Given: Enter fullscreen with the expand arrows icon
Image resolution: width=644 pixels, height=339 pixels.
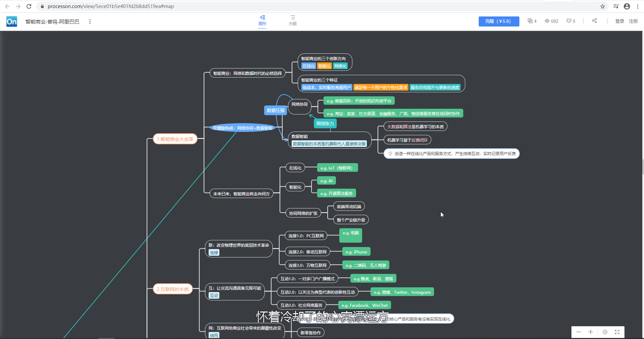Looking at the screenshot, I should point(617,332).
